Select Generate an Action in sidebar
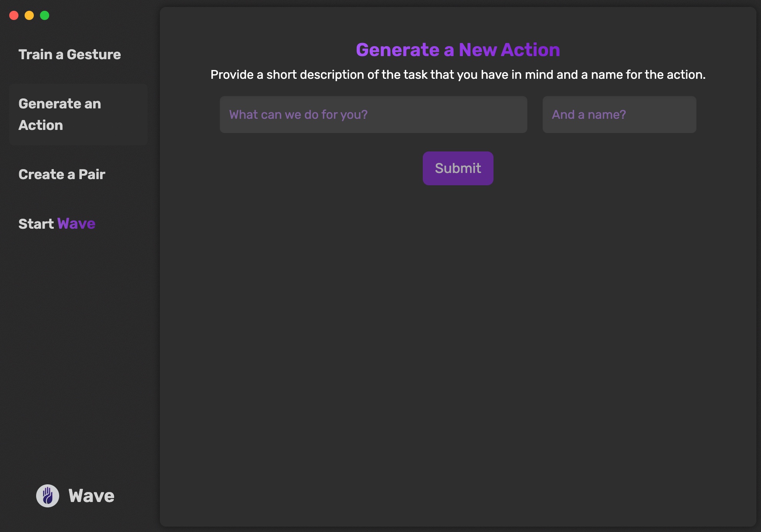This screenshot has height=532, width=761. [x=60, y=114]
